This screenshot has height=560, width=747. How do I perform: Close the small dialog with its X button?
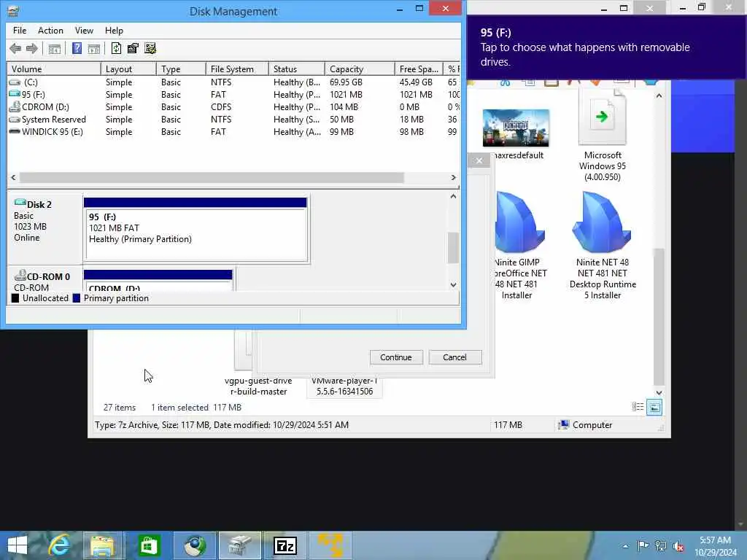pos(479,160)
